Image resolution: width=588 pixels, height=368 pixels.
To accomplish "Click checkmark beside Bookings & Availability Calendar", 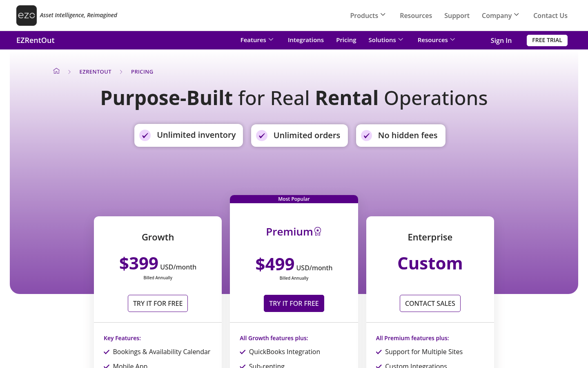I will coord(107,352).
